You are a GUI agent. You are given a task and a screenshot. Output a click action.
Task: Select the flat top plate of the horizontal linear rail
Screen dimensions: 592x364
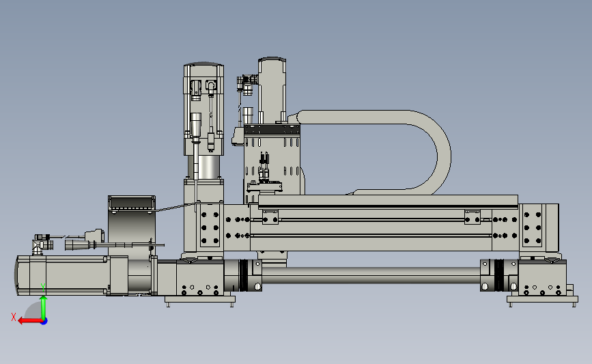388,201
